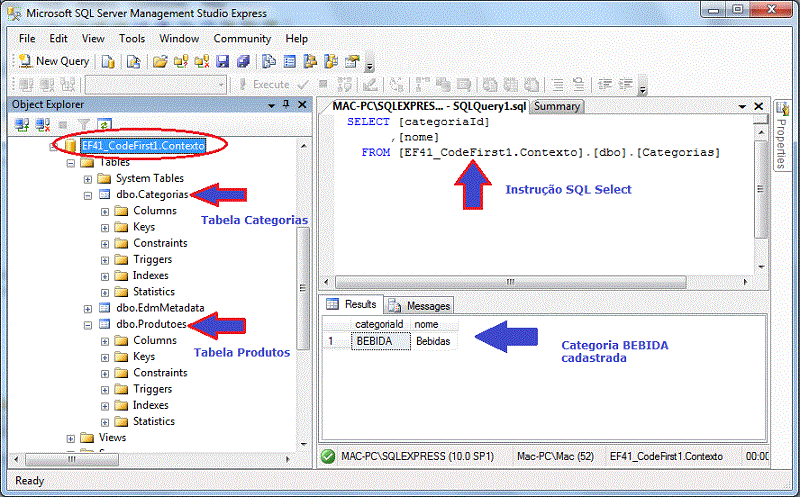The width and height of the screenshot is (800, 497).
Task: Open the standard toolbar options dropdown
Action: click(370, 63)
